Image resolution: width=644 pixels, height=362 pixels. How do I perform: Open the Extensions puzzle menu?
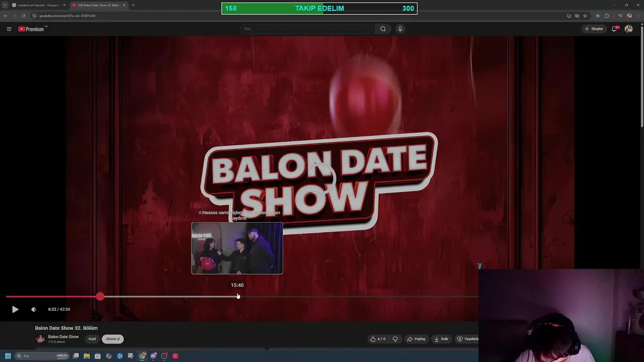(x=607, y=16)
